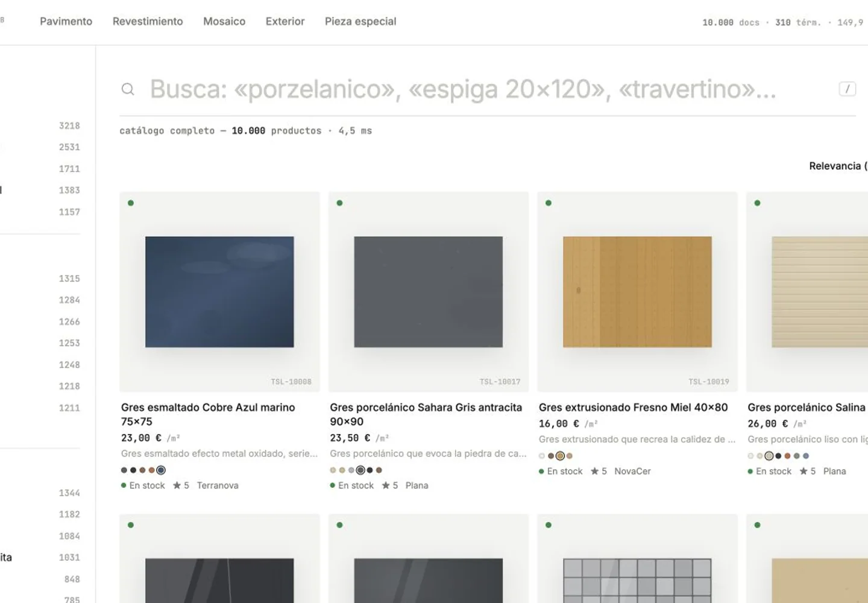868x603 pixels.
Task: Click the sidebar filter count 1211
Action: tap(69, 408)
